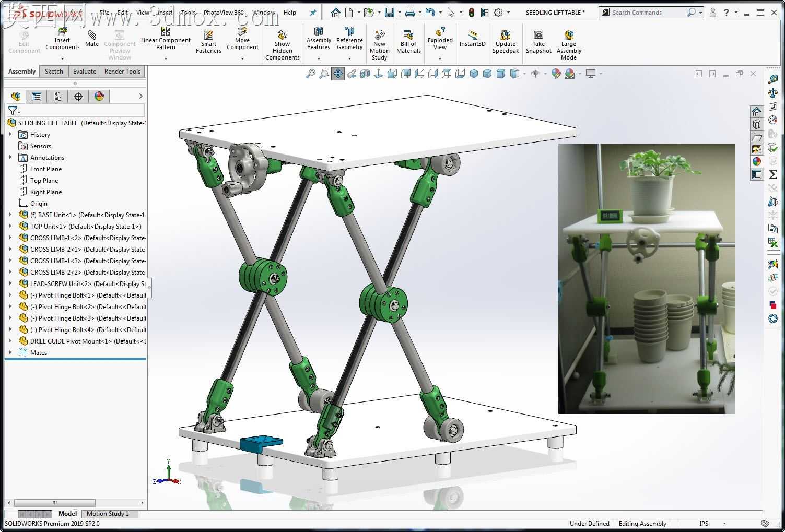Open the Render Tools tab
785x532 pixels.
(x=122, y=72)
